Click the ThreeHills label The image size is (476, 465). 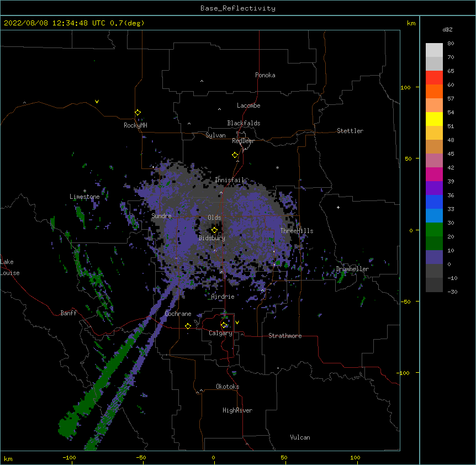click(x=297, y=231)
